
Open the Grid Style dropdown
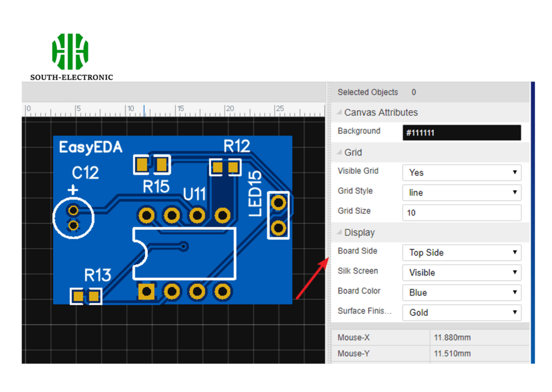click(x=461, y=192)
